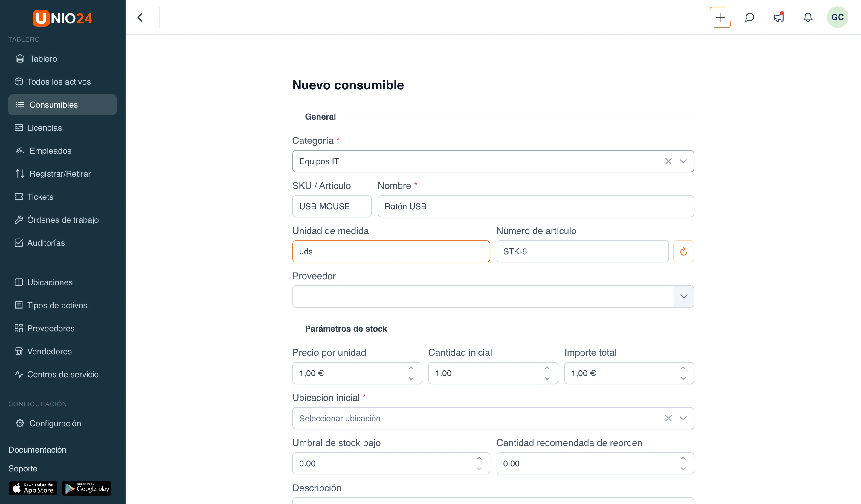This screenshot has height=504, width=861.
Task: Focus the SKU / Artículo field
Action: pos(332,206)
